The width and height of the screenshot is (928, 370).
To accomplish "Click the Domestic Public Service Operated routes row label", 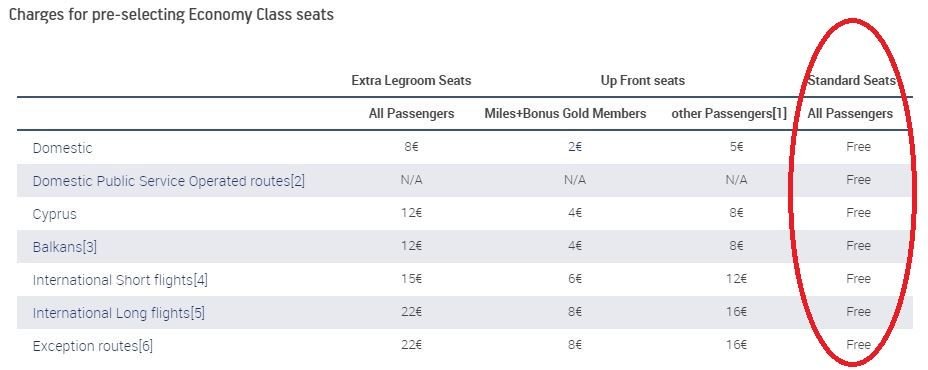I will [169, 181].
